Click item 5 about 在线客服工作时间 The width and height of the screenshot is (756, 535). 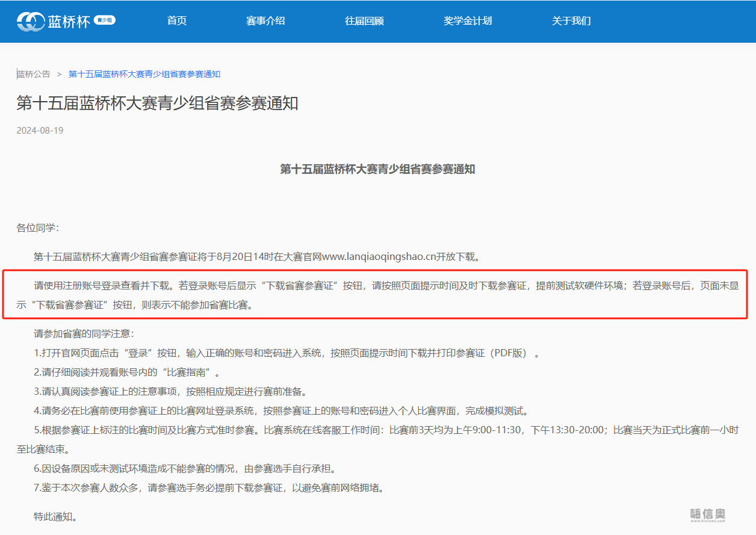coord(386,430)
